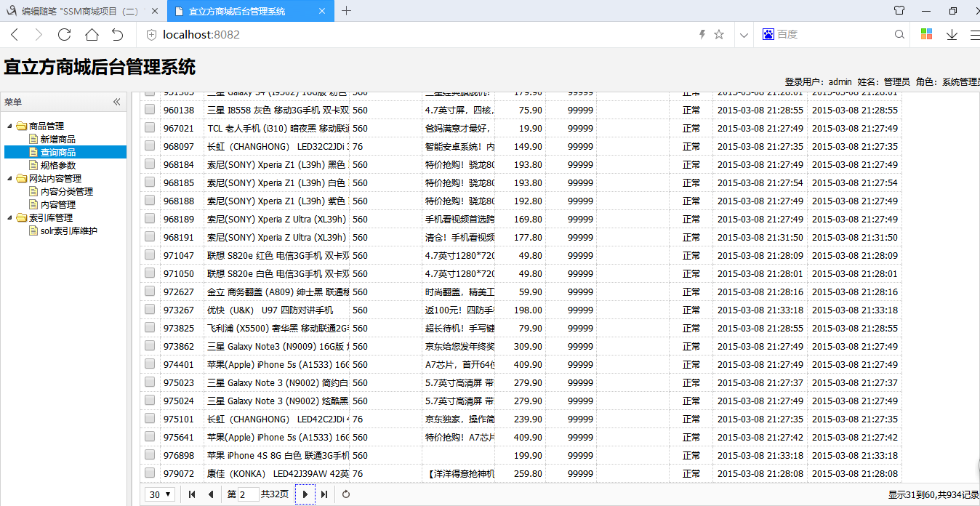
Task: Reload the page with refresh icon
Action: click(65, 34)
